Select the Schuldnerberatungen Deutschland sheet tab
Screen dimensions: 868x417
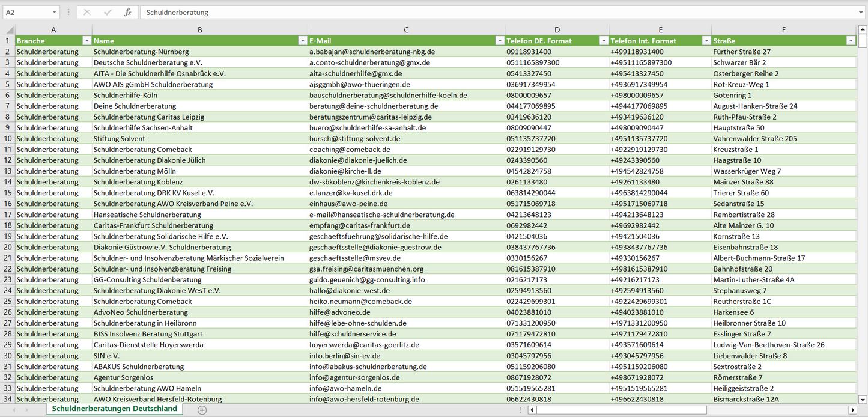coord(115,409)
